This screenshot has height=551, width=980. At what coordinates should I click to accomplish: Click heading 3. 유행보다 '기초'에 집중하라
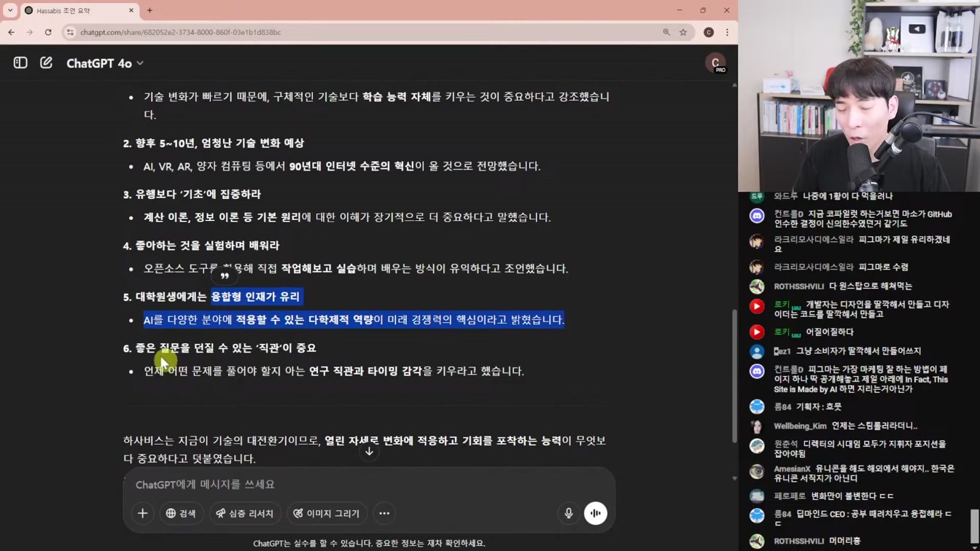click(192, 194)
